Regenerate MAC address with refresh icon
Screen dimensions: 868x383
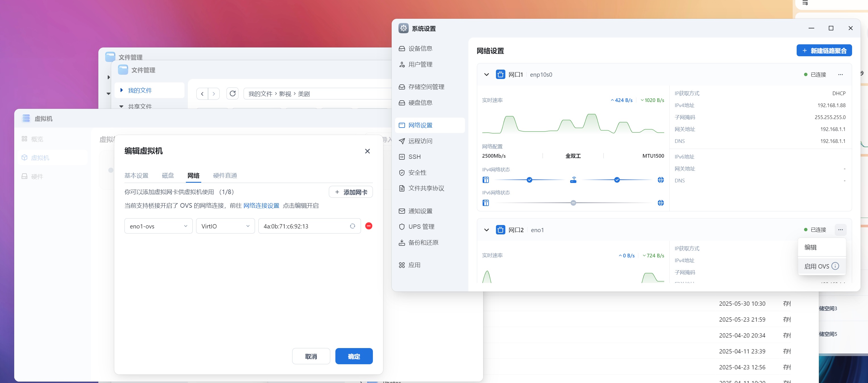pyautogui.click(x=352, y=226)
